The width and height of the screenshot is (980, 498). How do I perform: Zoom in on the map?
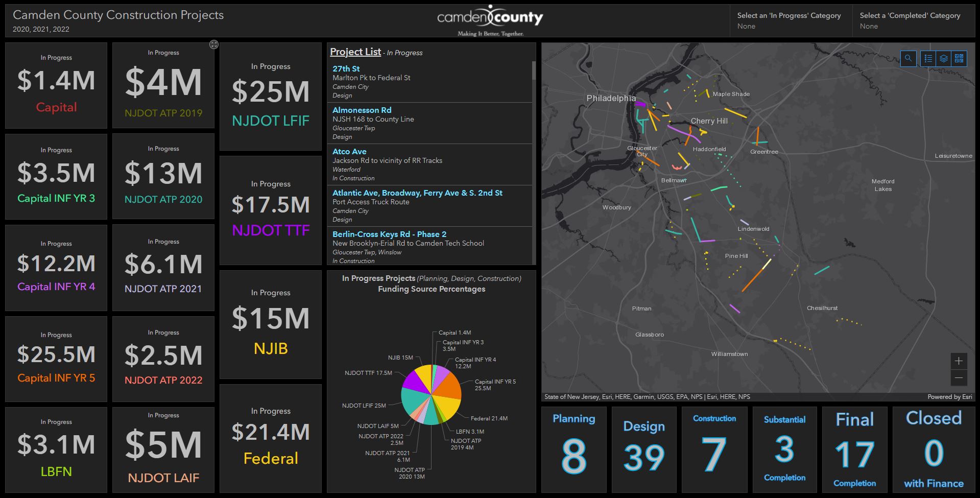click(959, 361)
